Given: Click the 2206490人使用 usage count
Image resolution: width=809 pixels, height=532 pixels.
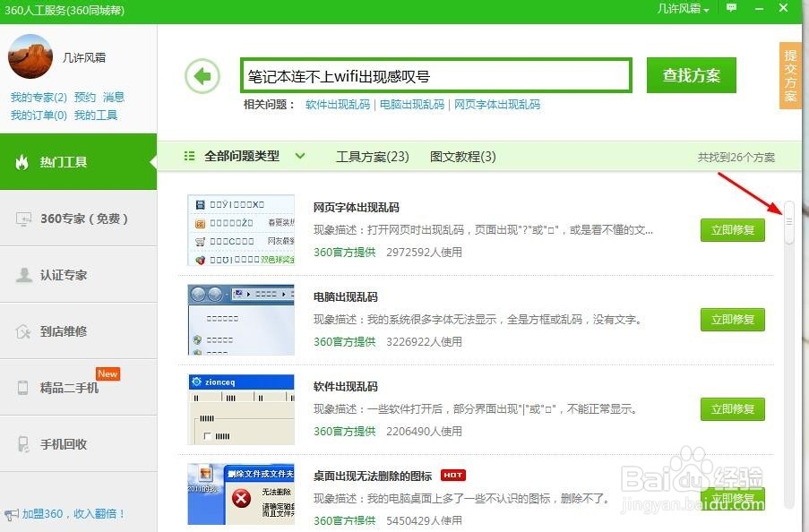Looking at the screenshot, I should 424,432.
